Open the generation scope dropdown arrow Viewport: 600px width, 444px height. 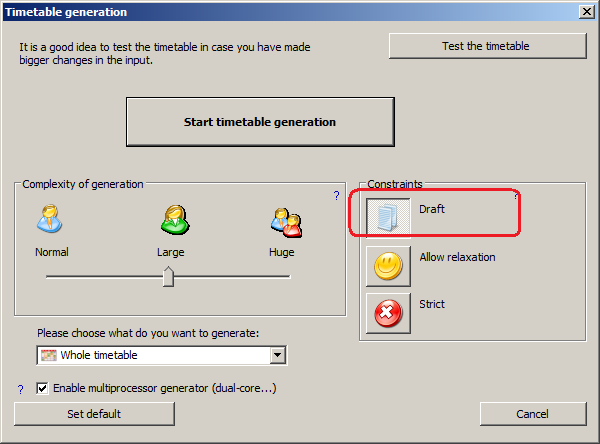click(x=278, y=355)
